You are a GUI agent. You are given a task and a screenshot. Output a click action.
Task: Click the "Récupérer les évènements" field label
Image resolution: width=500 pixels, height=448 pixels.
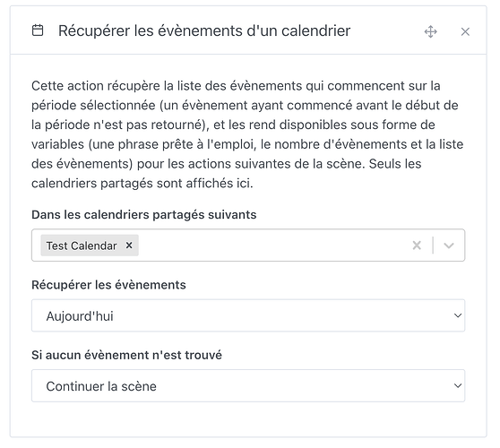click(x=108, y=285)
